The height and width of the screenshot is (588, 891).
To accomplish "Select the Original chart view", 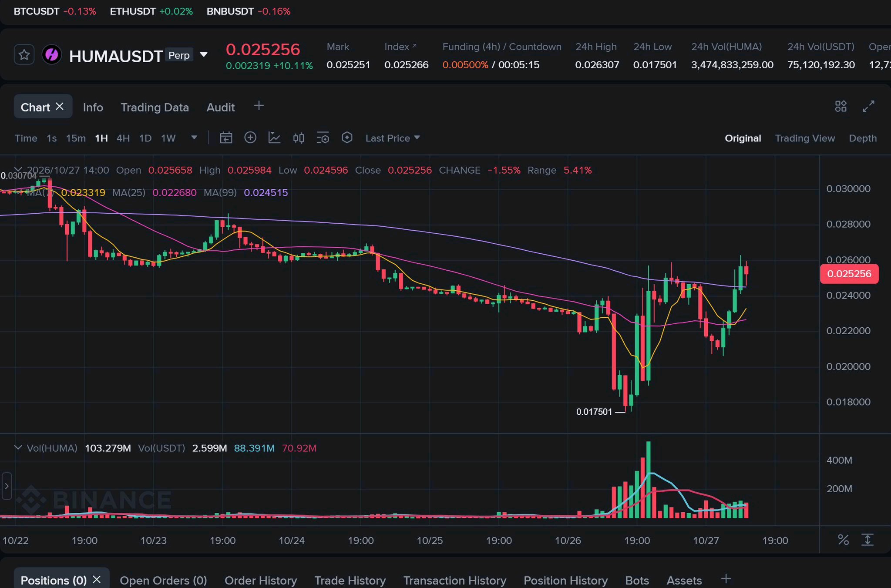I will click(743, 138).
